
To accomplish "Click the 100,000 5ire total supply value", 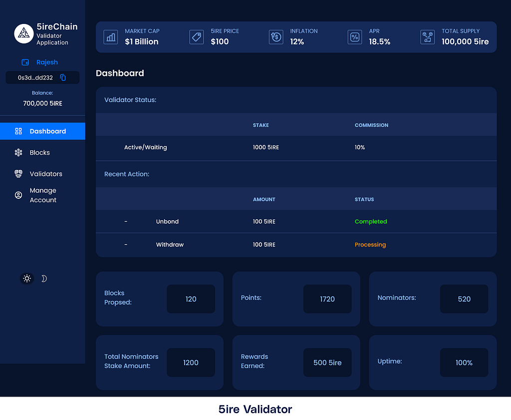I will [x=465, y=42].
